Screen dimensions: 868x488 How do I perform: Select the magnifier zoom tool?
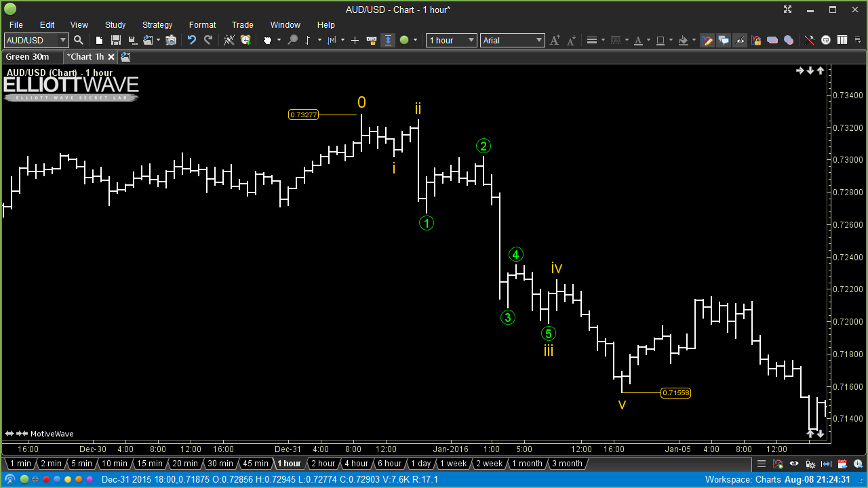[293, 40]
